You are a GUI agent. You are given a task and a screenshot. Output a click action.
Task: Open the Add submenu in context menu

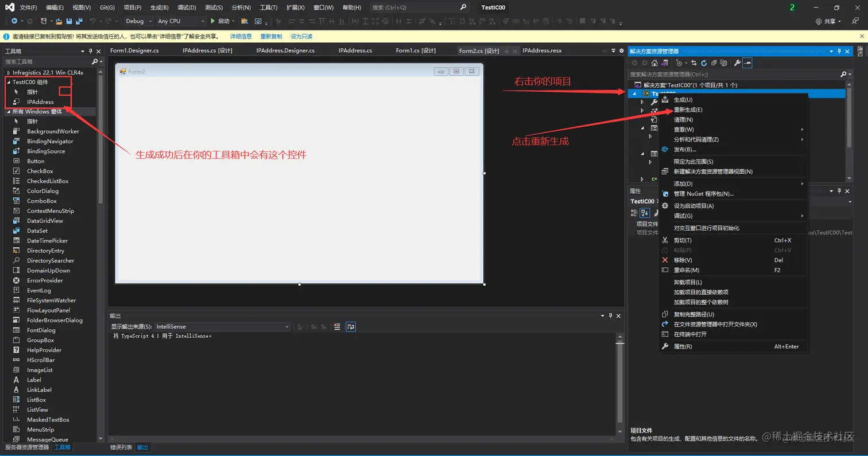(x=734, y=184)
